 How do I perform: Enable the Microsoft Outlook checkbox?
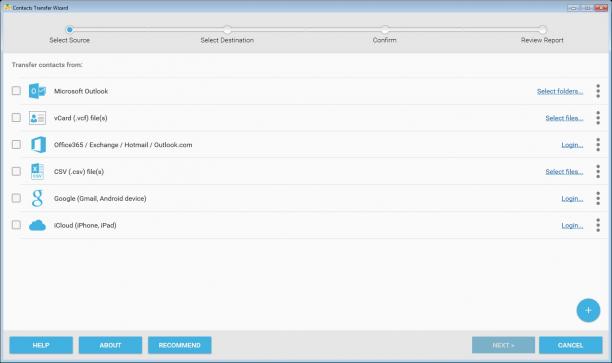click(x=16, y=91)
